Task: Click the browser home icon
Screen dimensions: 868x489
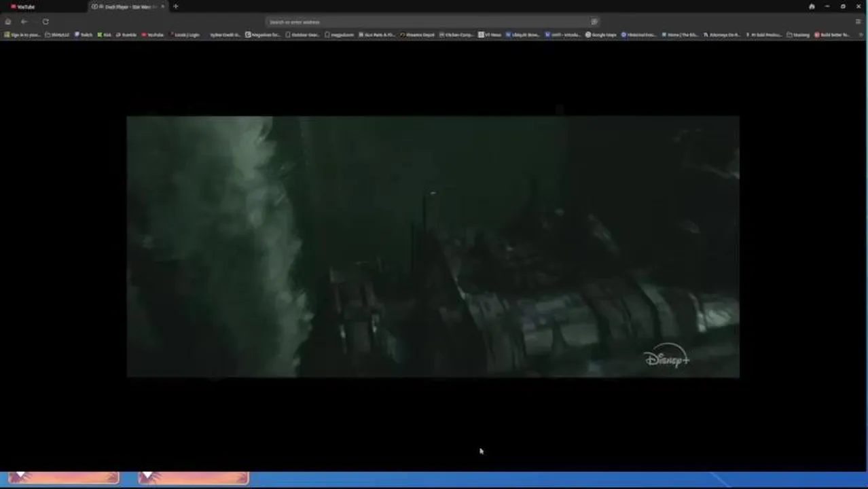Action: 8,22
